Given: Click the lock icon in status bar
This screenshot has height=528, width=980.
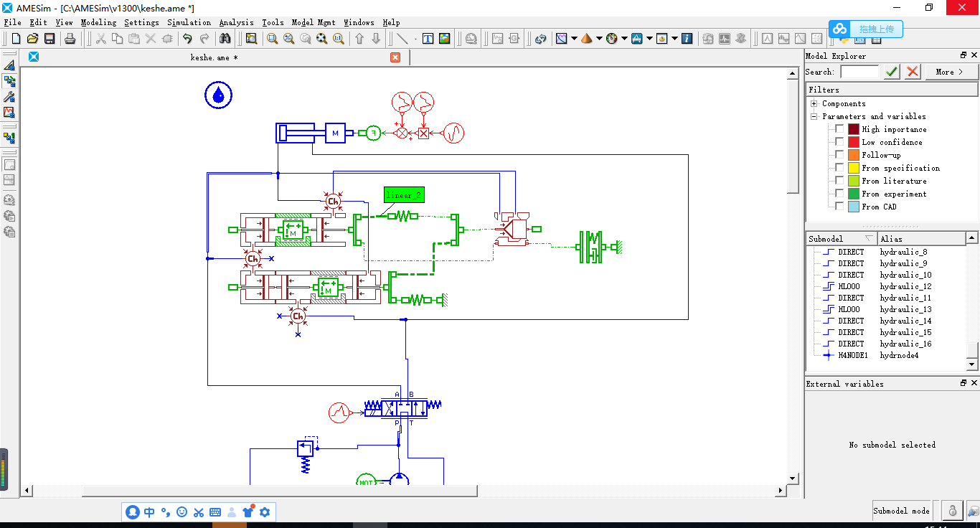Looking at the screenshot, I should coord(952,511).
